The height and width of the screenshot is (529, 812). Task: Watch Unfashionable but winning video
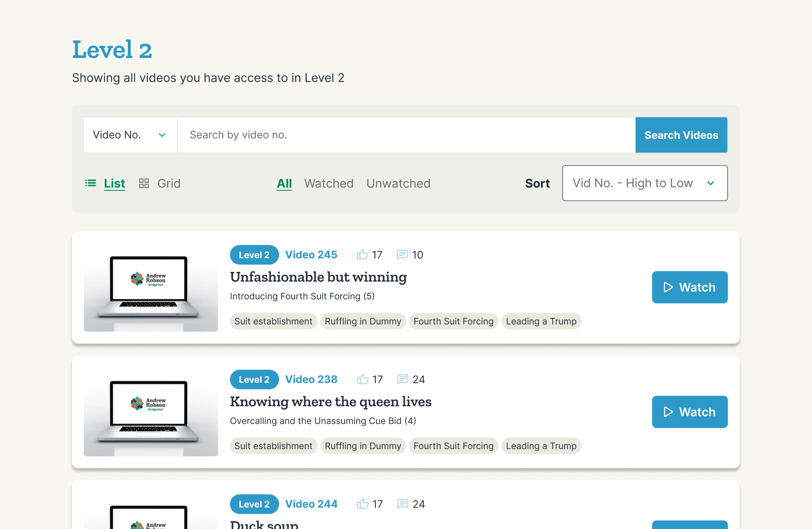690,287
